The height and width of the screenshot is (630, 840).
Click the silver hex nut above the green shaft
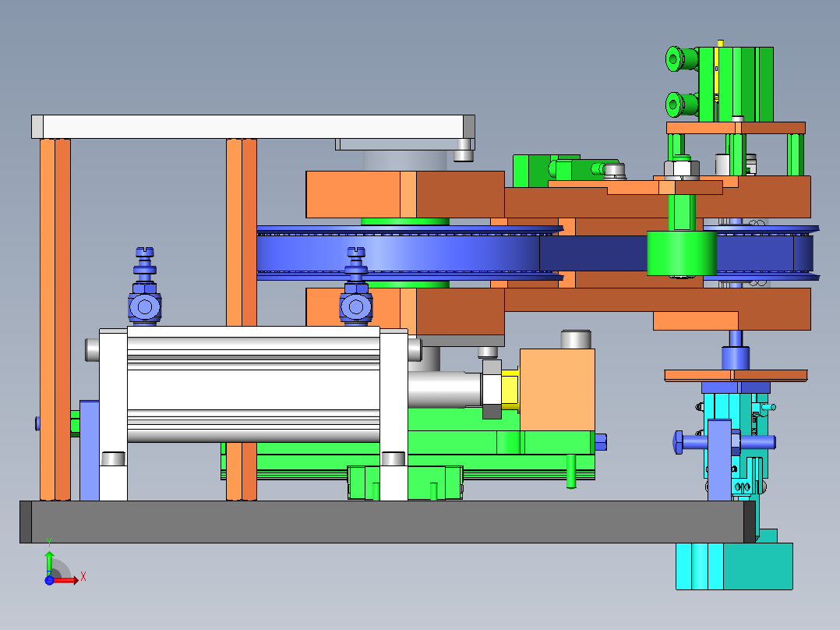coord(681,168)
